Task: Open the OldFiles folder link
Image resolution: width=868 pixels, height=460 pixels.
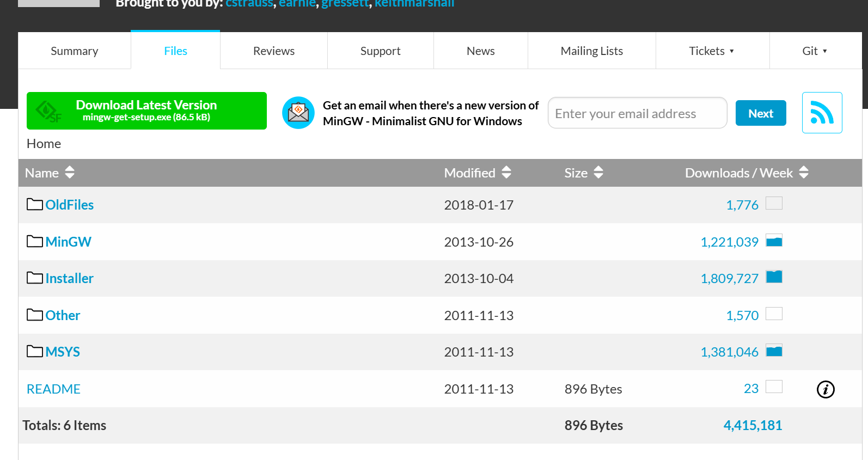Action: [x=69, y=205]
